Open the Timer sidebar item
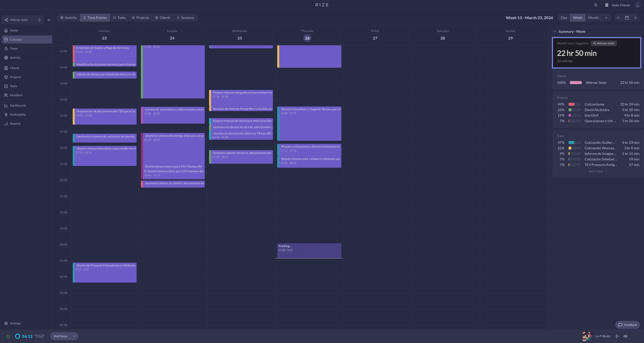Image resolution: width=644 pixels, height=343 pixels. 14,49
